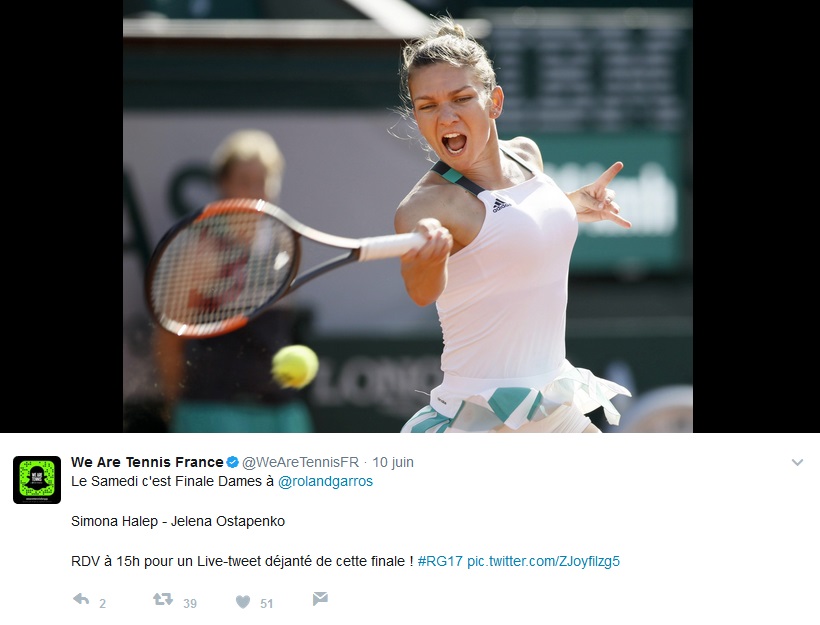Click the RDV à 15h tweet text
Image resolution: width=820 pixels, height=625 pixels.
tap(242, 561)
